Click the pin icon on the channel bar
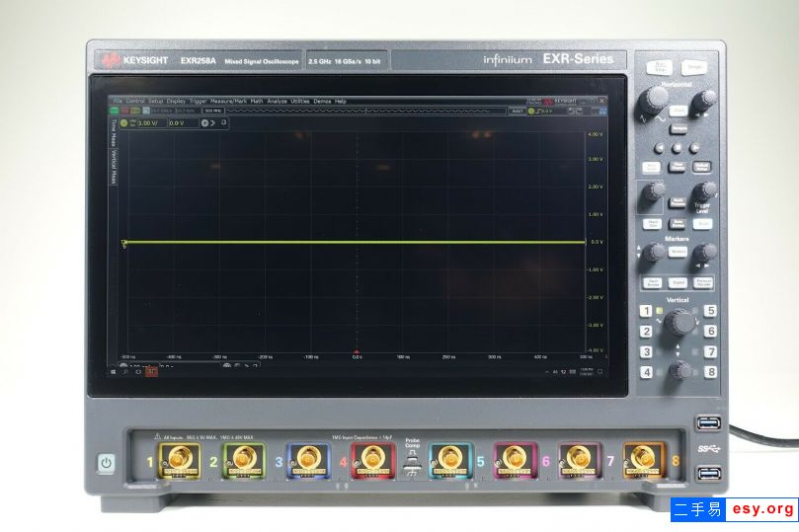Image resolution: width=799 pixels, height=532 pixels. [223, 122]
